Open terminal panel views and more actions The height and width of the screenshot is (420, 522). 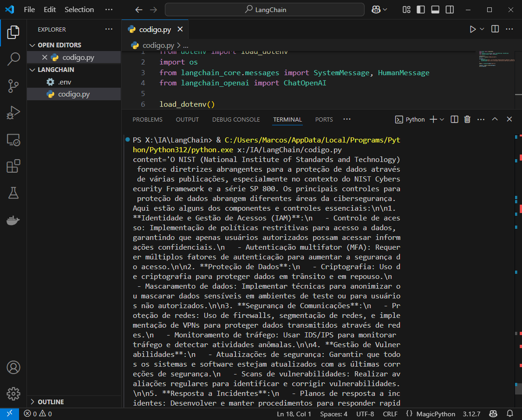click(481, 119)
